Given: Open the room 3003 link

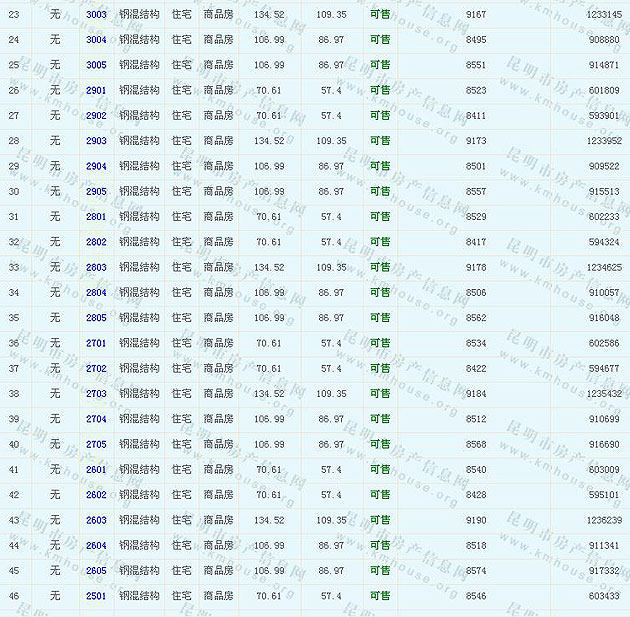Looking at the screenshot, I should pos(96,15).
